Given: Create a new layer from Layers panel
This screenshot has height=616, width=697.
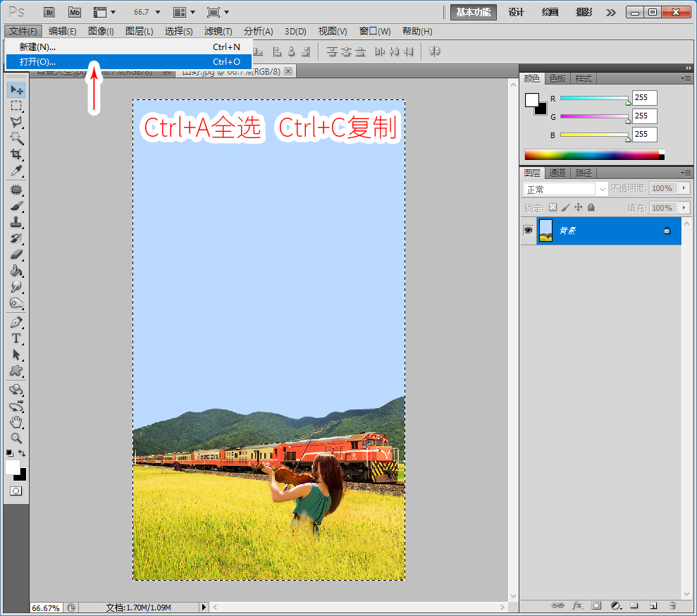Looking at the screenshot, I should (653, 605).
